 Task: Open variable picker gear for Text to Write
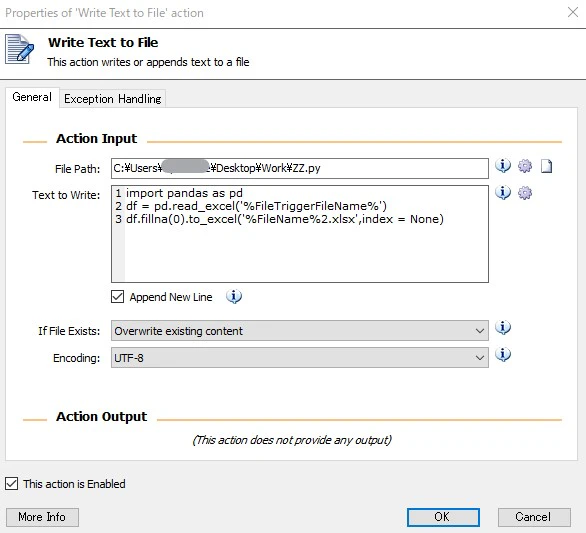pos(525,193)
